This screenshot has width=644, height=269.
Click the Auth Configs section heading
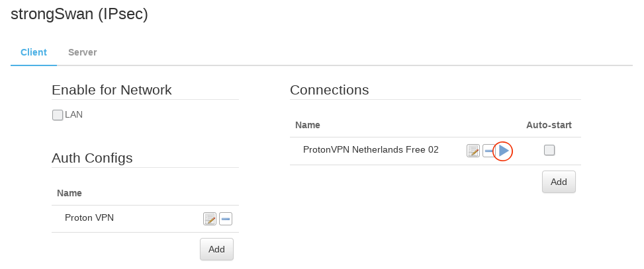92,158
